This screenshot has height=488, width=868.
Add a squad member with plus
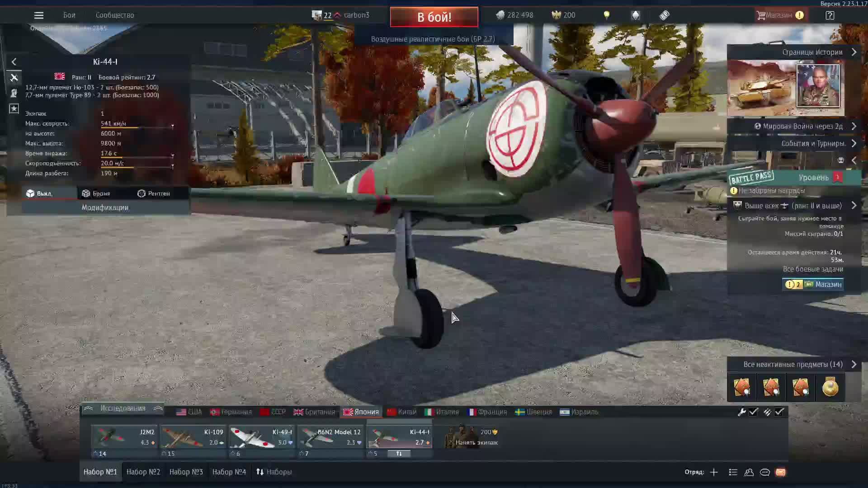[714, 472]
